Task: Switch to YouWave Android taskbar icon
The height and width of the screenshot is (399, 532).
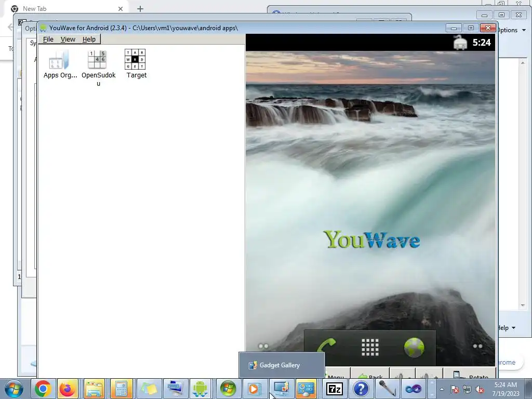Action: (x=200, y=389)
